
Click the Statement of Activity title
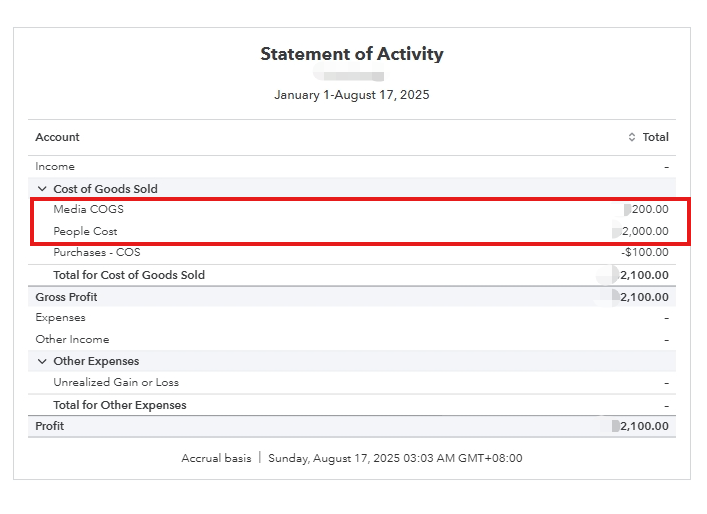[x=352, y=54]
